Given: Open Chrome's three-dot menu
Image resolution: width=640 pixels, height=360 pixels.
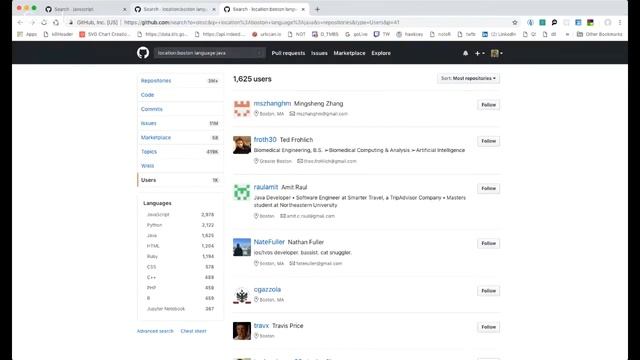Looking at the screenshot, I should point(620,22).
